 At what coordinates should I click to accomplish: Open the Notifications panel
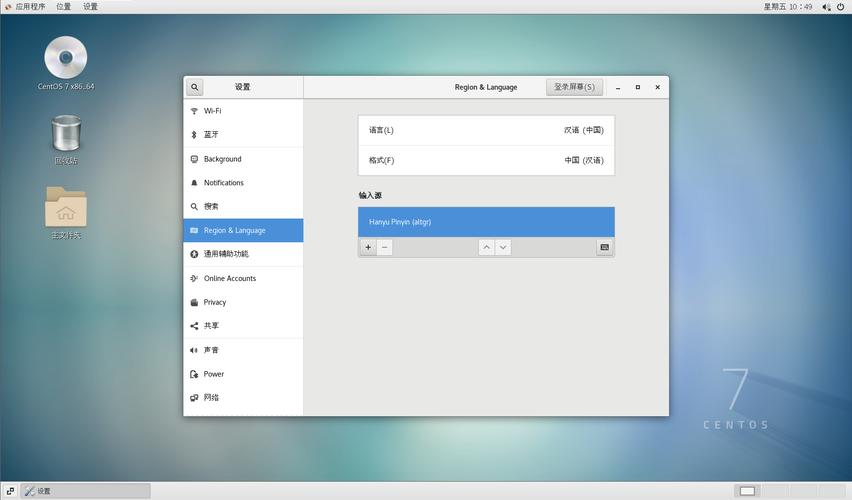243,183
